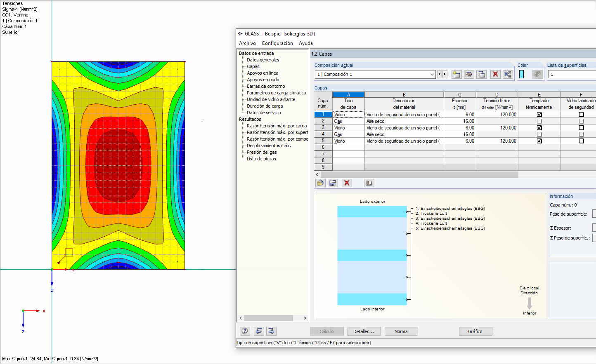Open the material library book icon
The height and width of the screenshot is (364, 596).
369,183
